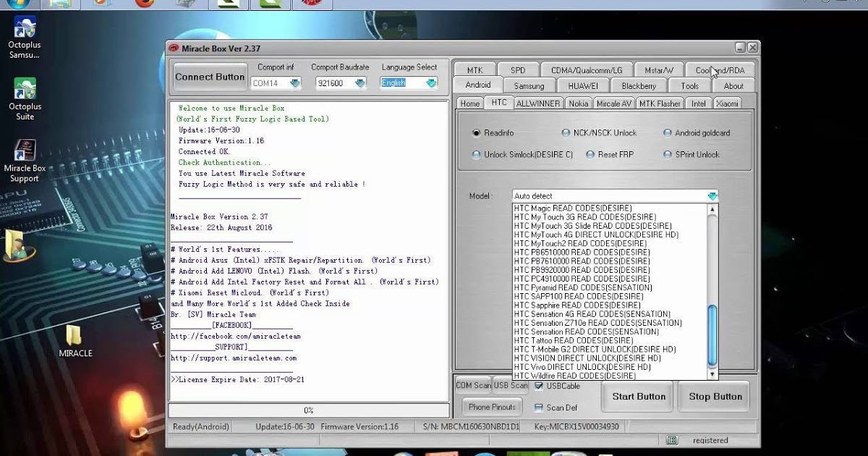Enable the Scan Def checkbox
This screenshot has width=868, height=456.
(539, 408)
